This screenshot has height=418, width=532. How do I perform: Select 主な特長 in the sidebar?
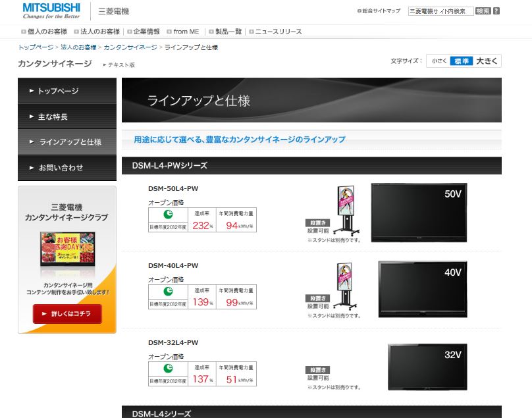coord(67,117)
